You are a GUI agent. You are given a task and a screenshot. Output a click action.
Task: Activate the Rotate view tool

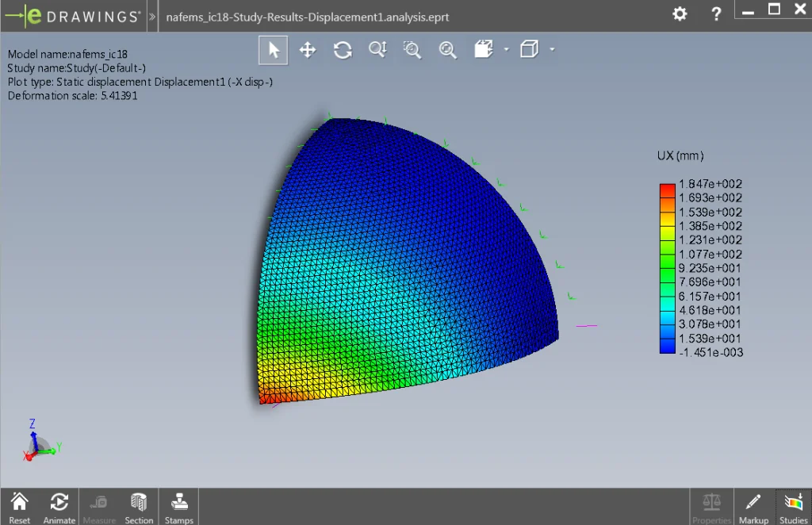343,49
